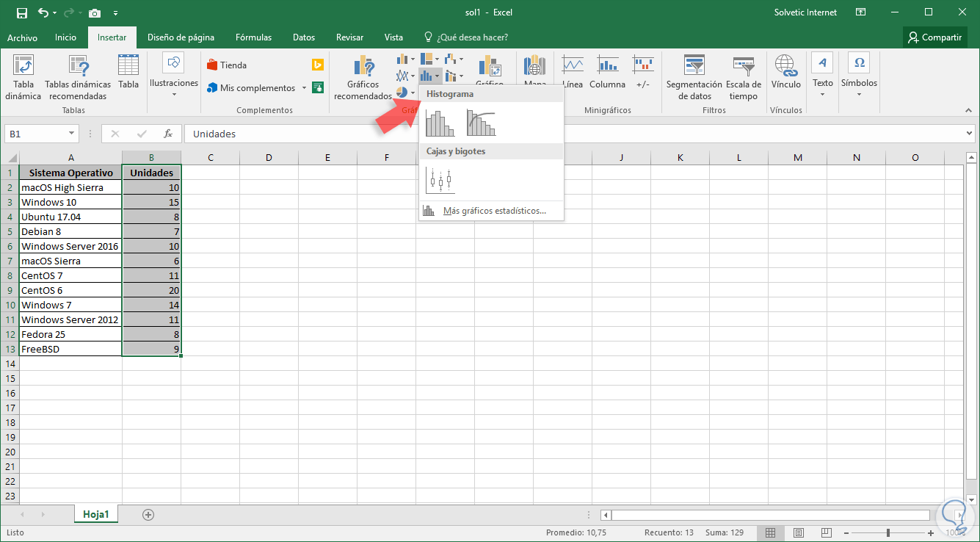Select the Histograma chart thumbnail
This screenshot has width=980, height=542.
coord(440,123)
